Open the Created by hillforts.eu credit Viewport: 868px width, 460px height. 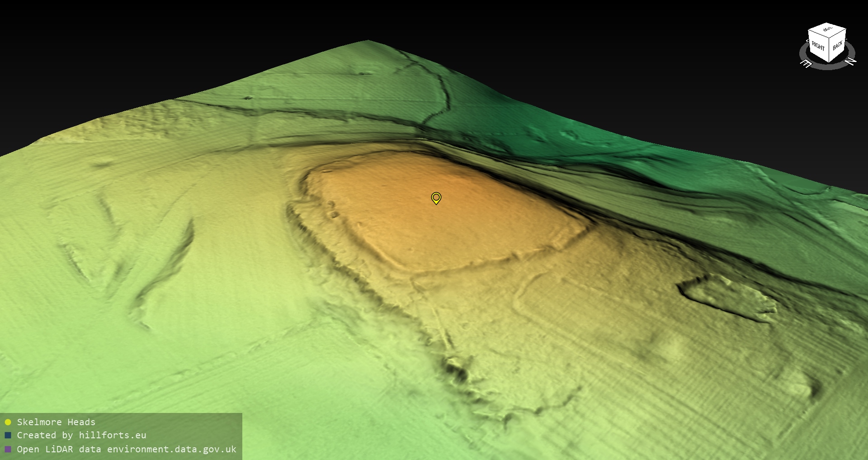point(81,435)
